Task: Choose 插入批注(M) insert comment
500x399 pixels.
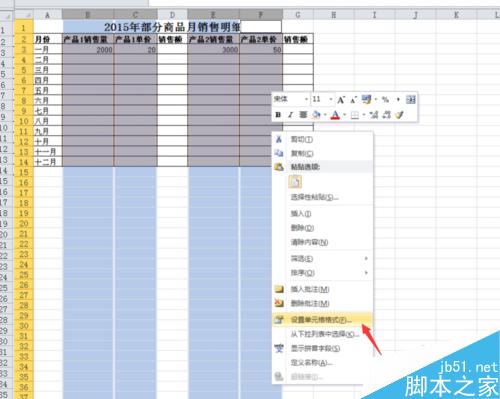Action: (322, 289)
